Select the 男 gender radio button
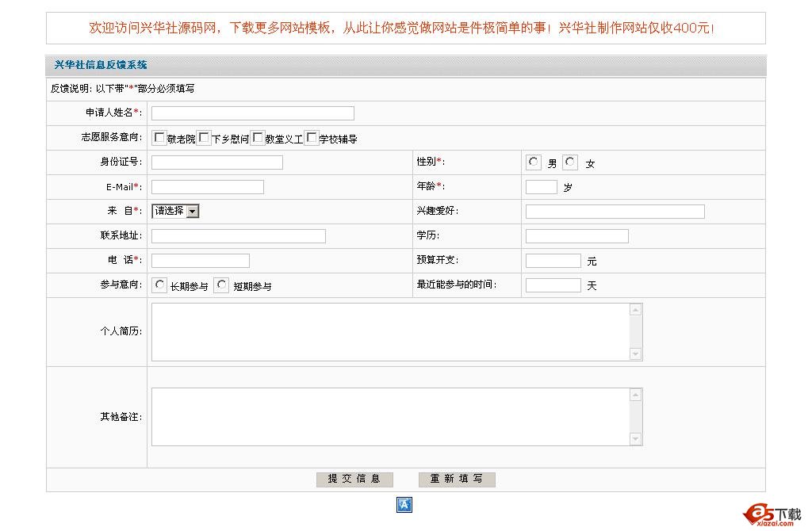 coord(534,162)
